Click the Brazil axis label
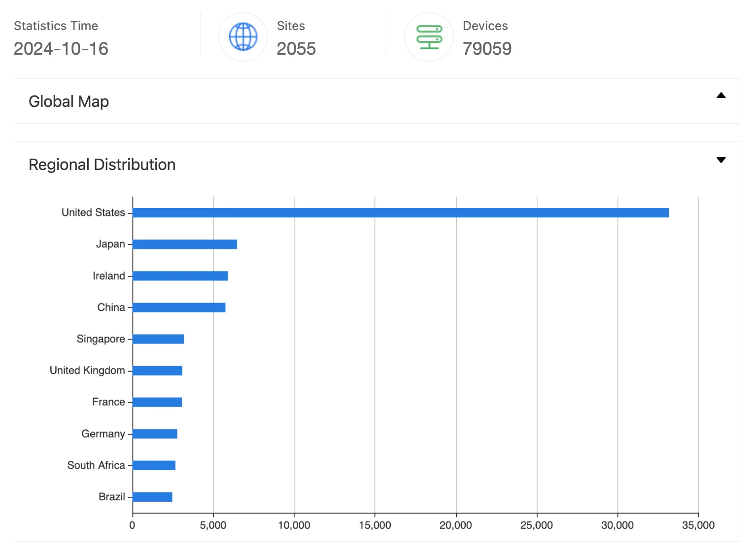This screenshot has width=756, height=552. click(x=112, y=496)
